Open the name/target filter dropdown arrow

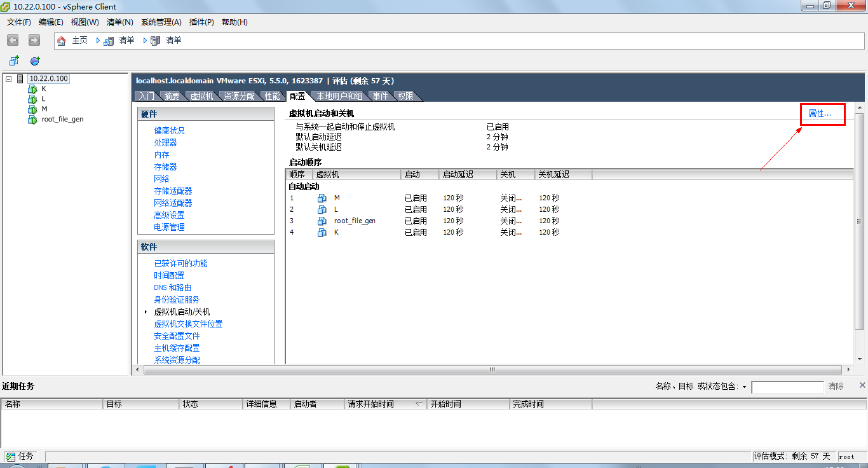click(x=744, y=387)
